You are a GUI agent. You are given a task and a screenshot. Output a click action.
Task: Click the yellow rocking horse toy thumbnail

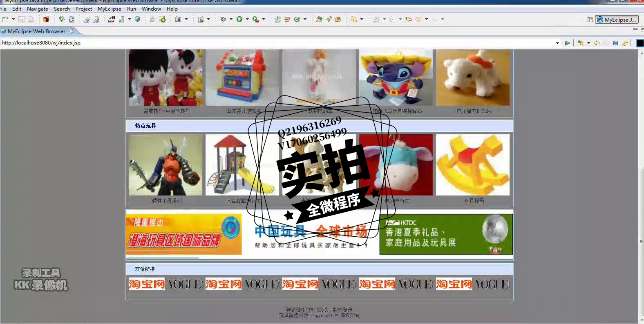[473, 165]
